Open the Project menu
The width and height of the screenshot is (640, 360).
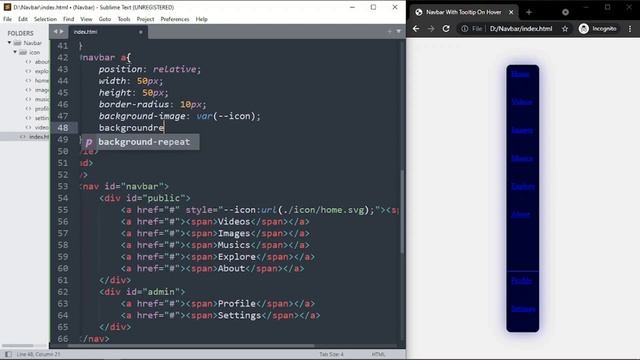[145, 19]
